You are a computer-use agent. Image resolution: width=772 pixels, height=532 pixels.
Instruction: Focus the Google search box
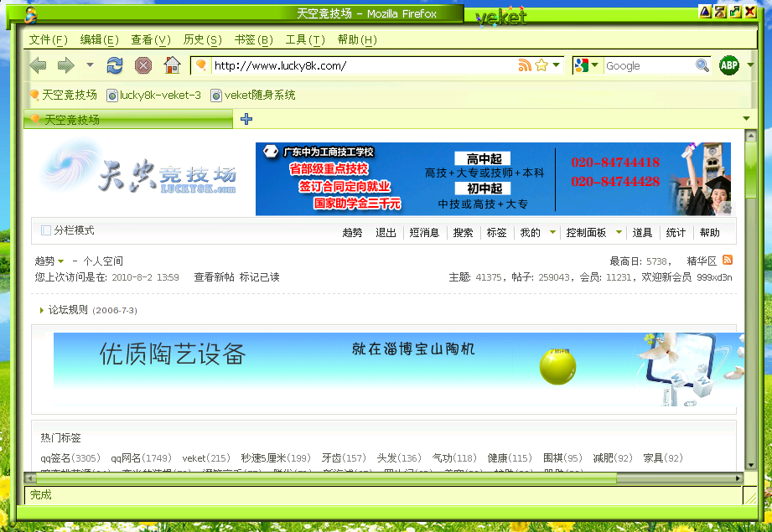[x=649, y=65]
